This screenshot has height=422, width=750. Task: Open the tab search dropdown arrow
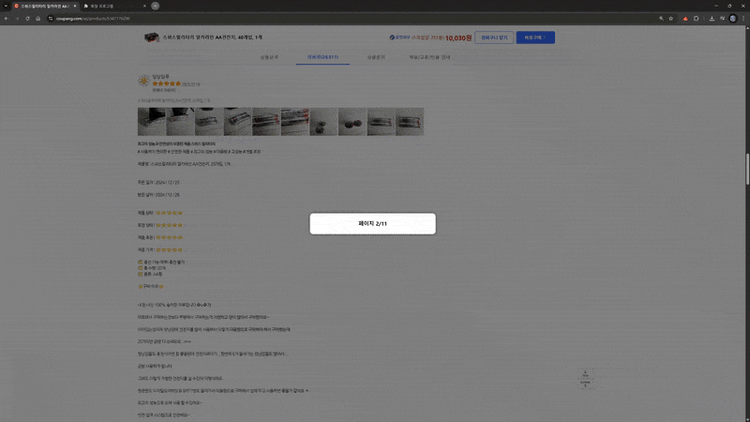tap(6, 6)
